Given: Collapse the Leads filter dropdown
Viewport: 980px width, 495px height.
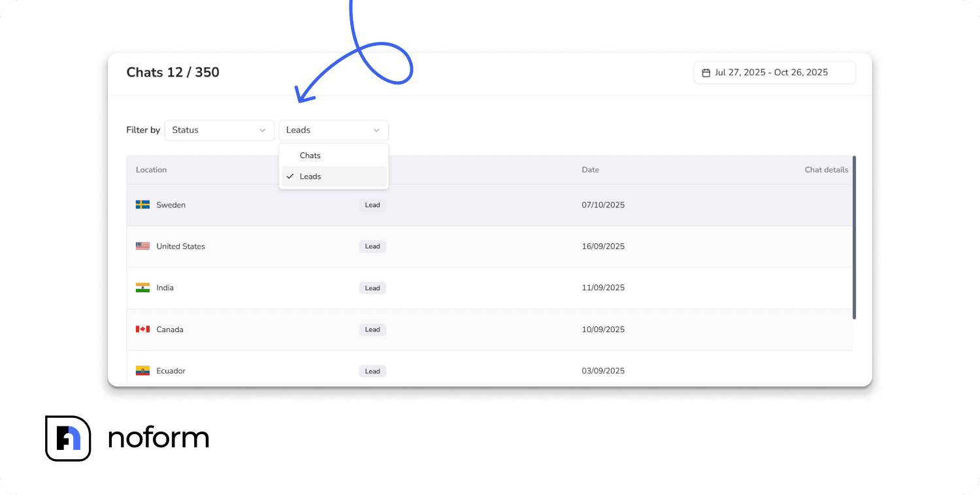Looking at the screenshot, I should pos(333,130).
